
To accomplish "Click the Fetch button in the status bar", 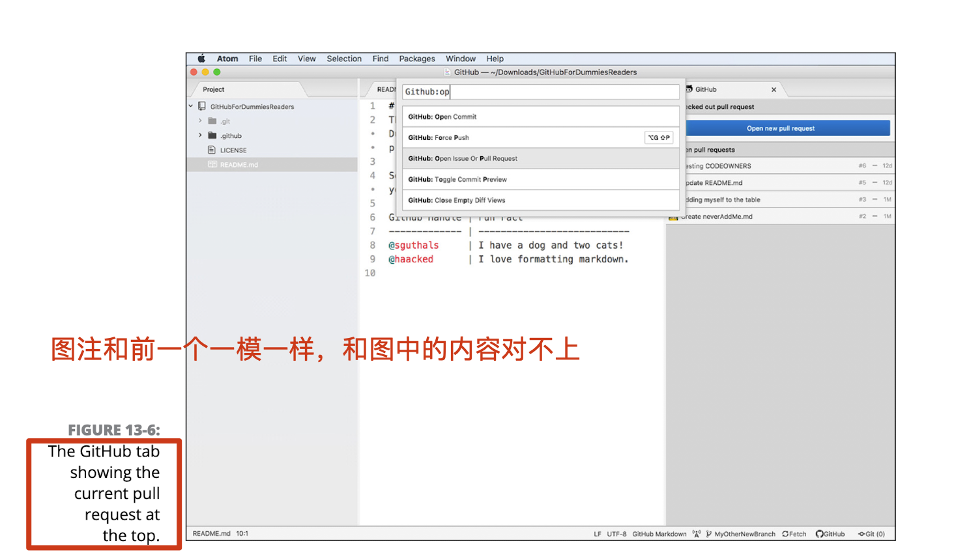I will point(794,534).
